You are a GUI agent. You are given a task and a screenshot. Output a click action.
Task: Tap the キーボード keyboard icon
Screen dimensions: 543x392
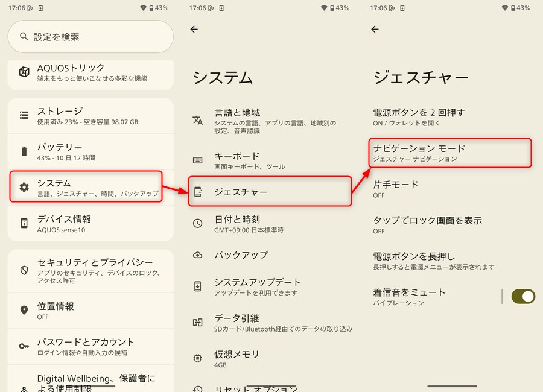[x=198, y=160]
